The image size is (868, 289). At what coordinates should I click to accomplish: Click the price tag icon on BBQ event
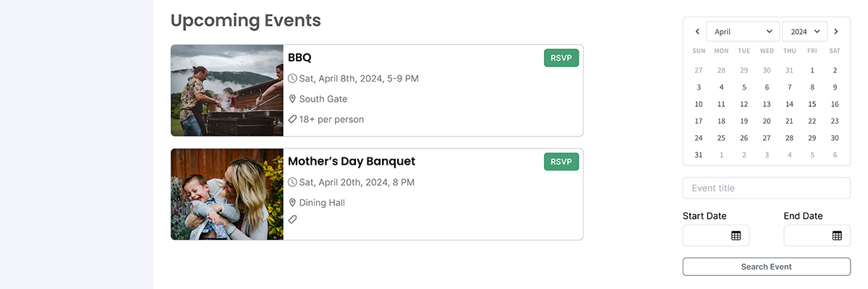coord(292,119)
